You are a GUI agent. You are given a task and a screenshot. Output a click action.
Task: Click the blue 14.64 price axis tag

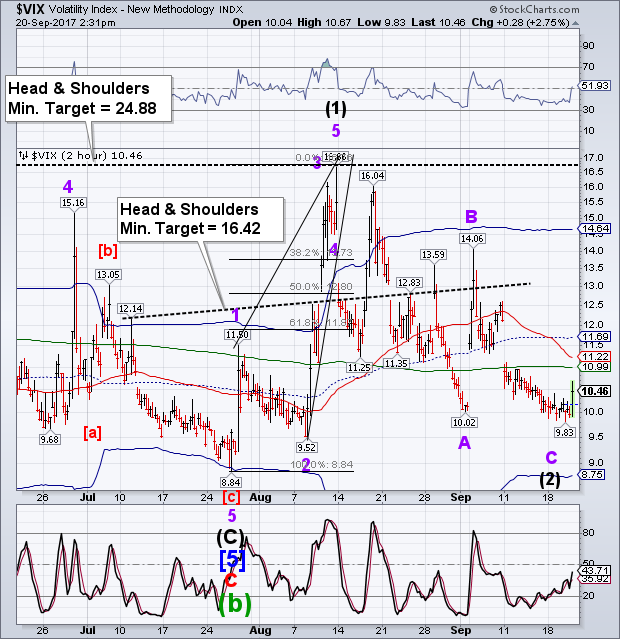(595, 228)
